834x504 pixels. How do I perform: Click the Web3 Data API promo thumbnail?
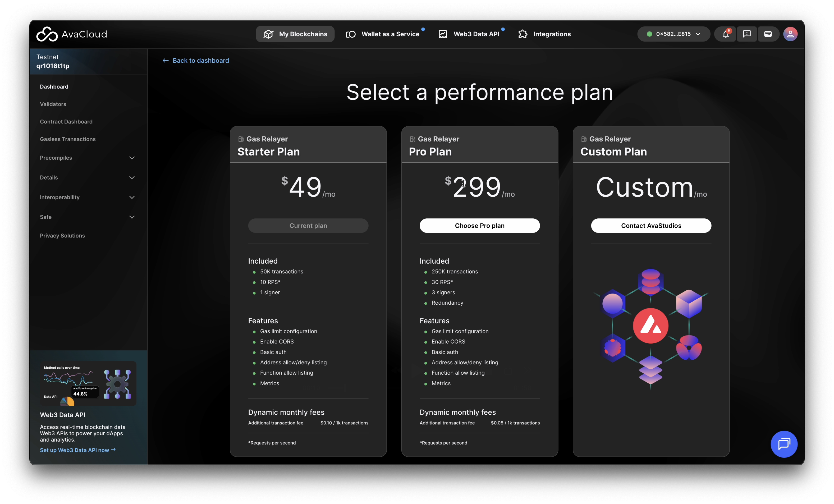pos(88,383)
